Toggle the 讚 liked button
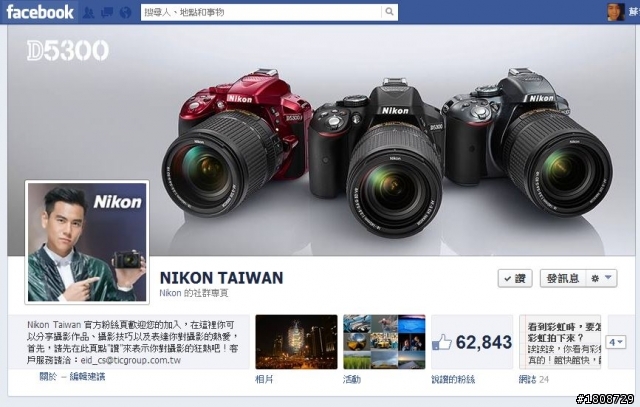 coord(515,278)
